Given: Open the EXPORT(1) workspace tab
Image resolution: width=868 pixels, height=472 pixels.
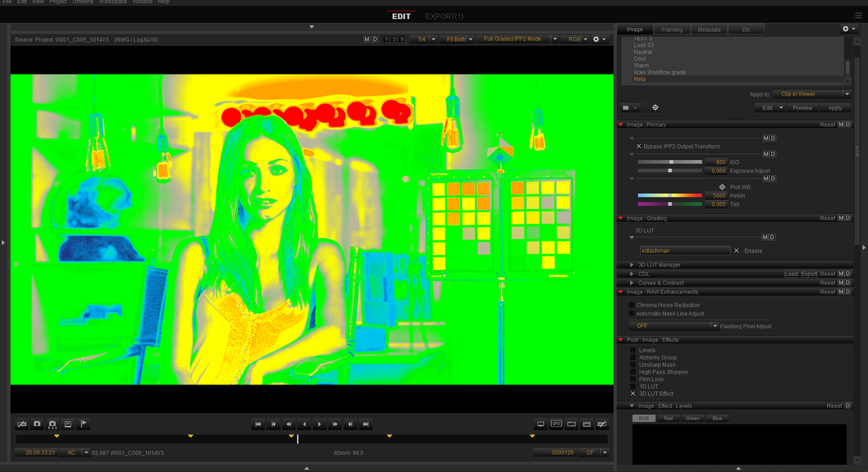Looking at the screenshot, I should [x=444, y=16].
